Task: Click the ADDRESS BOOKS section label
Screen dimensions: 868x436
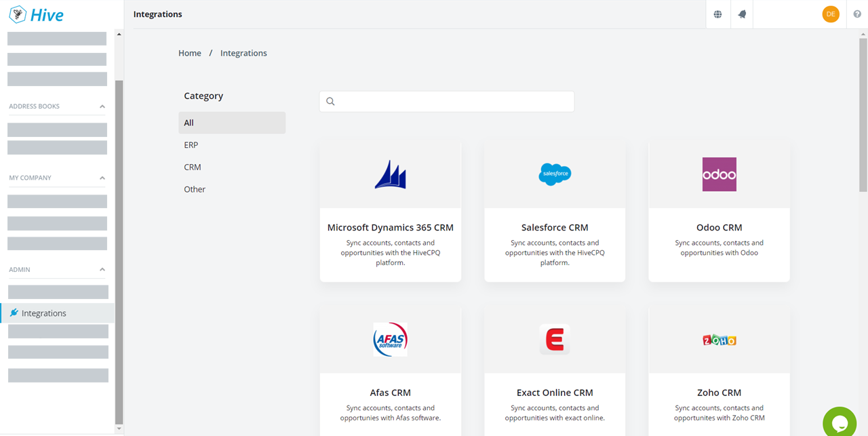Action: (x=34, y=106)
